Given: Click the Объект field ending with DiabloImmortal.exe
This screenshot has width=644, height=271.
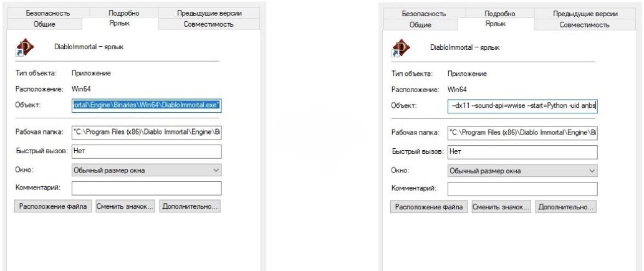Looking at the screenshot, I should (147, 107).
